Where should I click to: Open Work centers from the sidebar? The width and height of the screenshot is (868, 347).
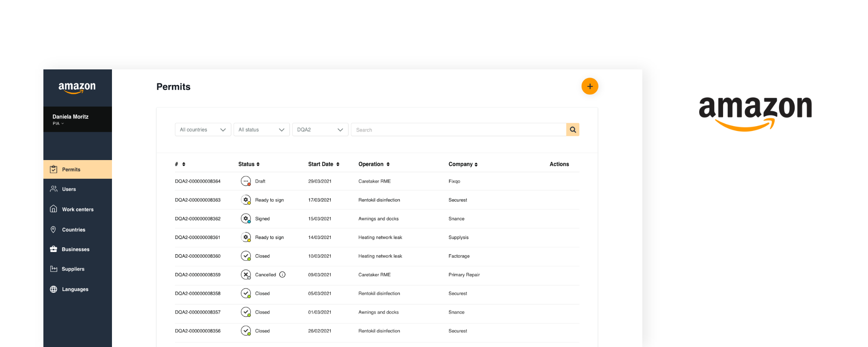point(77,210)
